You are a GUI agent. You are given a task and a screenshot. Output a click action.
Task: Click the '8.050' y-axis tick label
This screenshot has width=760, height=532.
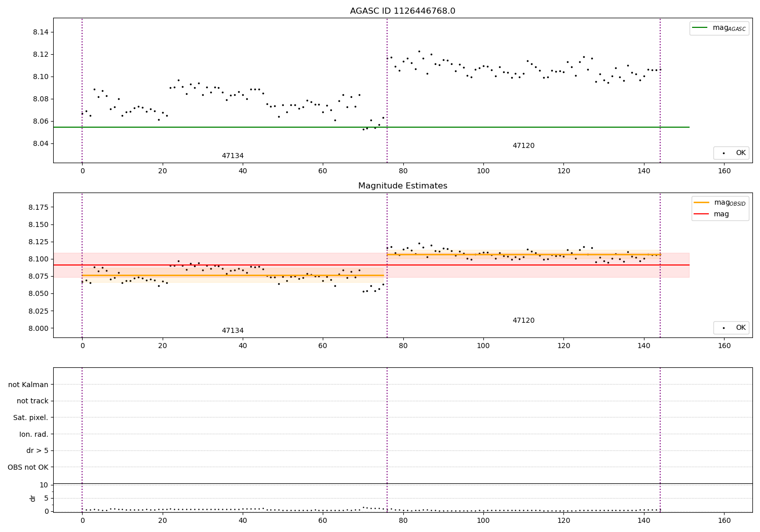(x=39, y=293)
